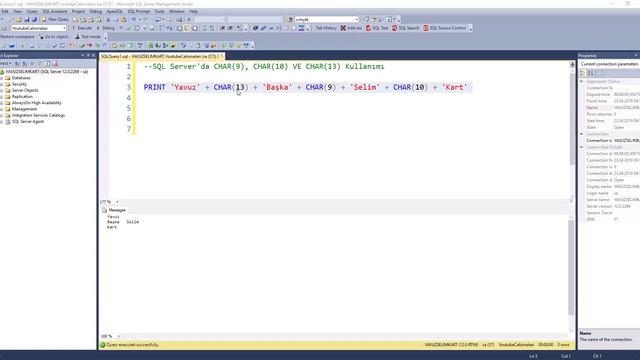Image resolution: width=640 pixels, height=360 pixels.
Task: Open the messages pane zoom dropdown
Action: pos(118,336)
